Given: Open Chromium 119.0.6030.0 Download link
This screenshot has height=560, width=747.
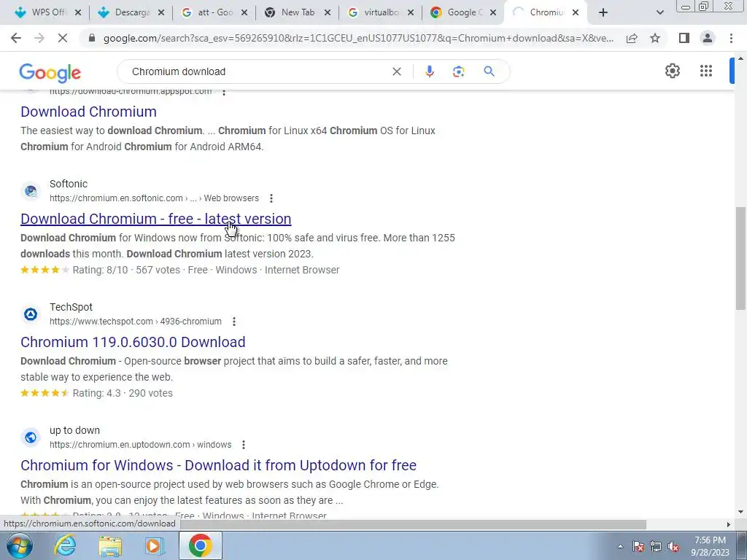Looking at the screenshot, I should pos(133,342).
